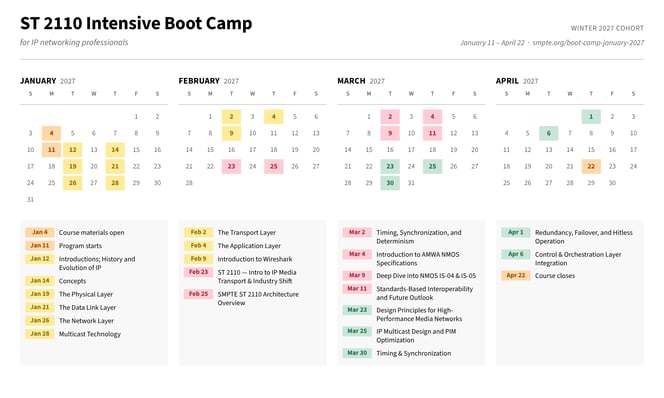This screenshot has height=398, width=664.
Task: Open 'Deep Dive into NMOS IS-04 & IS-05'
Action: 426,276
